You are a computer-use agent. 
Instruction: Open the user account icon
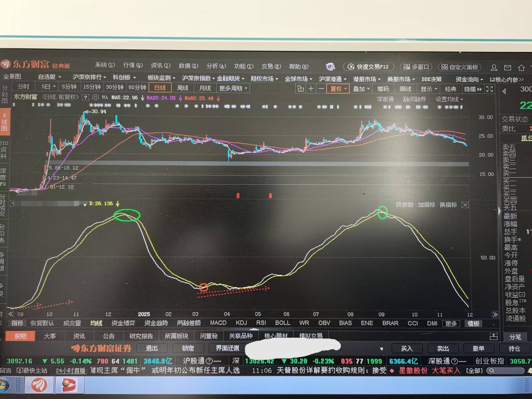coord(494,67)
